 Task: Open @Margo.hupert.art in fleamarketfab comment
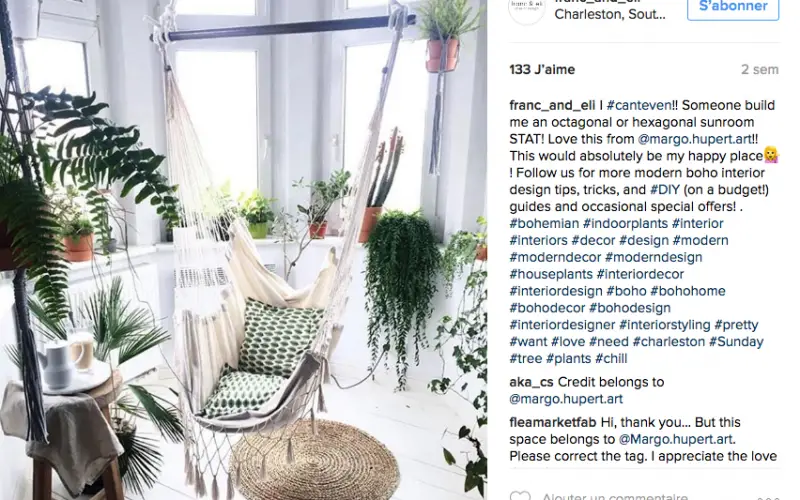pos(676,439)
